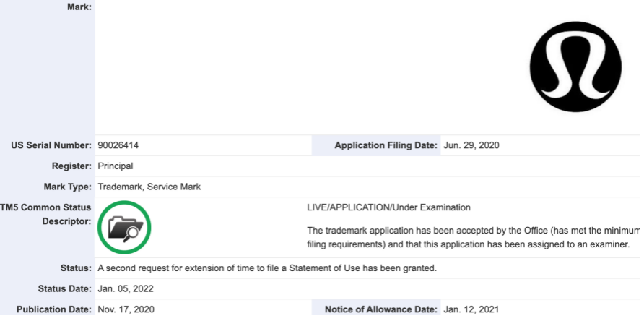Click the sentence starting 'The trademark application has been accepted'
This screenshot has height=321, width=644.
474,230
